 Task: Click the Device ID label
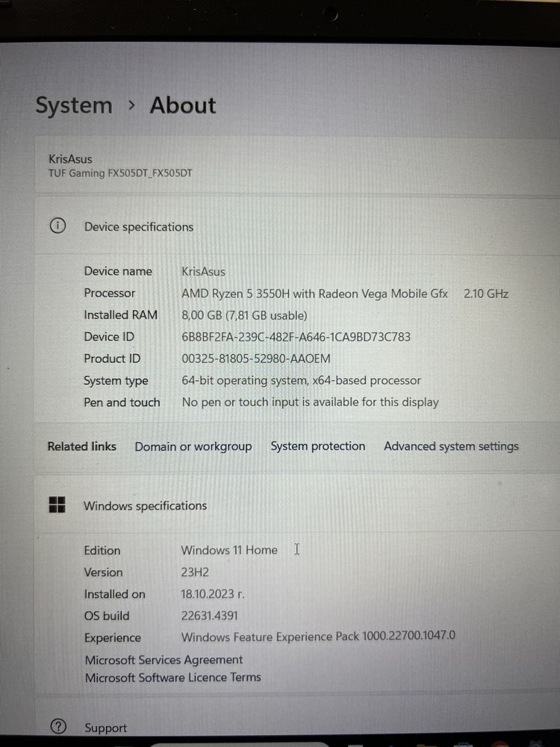(x=109, y=337)
